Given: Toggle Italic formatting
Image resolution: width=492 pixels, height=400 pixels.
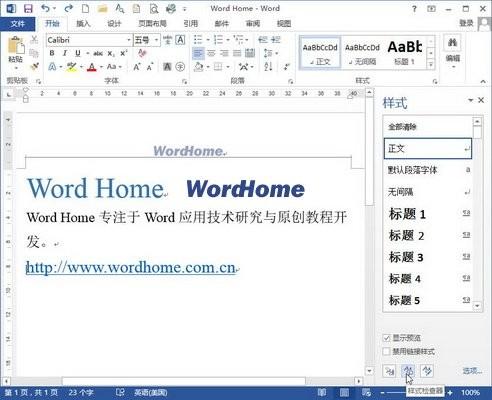Looking at the screenshot, I should click(x=65, y=53).
